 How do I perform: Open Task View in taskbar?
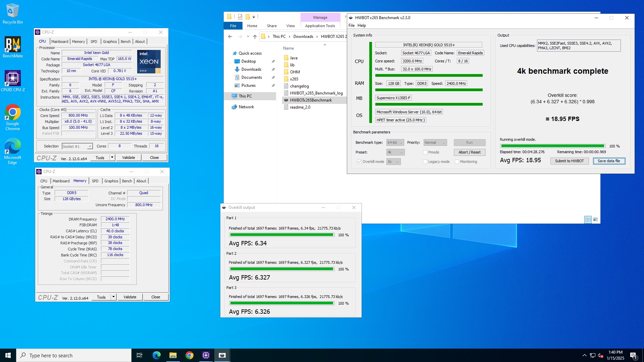140,355
